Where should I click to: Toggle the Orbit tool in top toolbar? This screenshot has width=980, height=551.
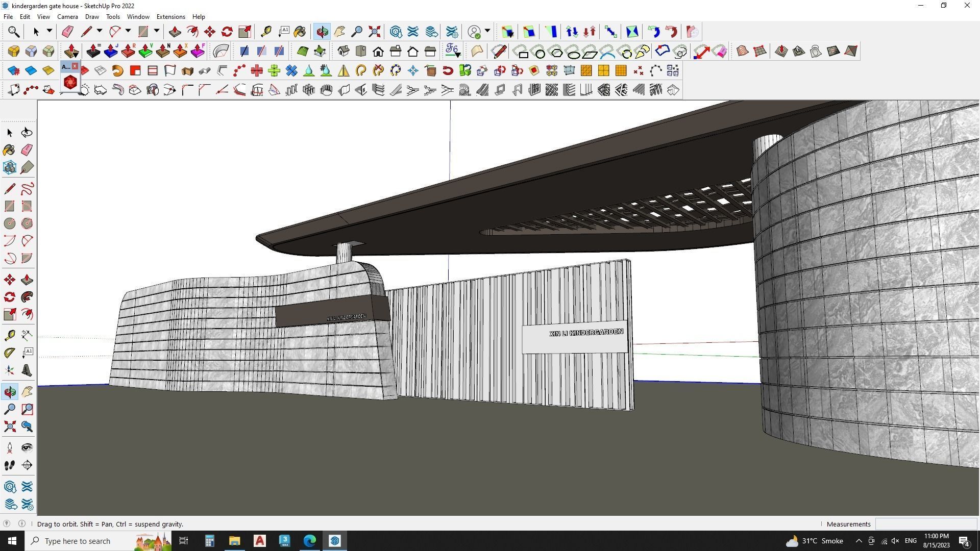click(322, 32)
